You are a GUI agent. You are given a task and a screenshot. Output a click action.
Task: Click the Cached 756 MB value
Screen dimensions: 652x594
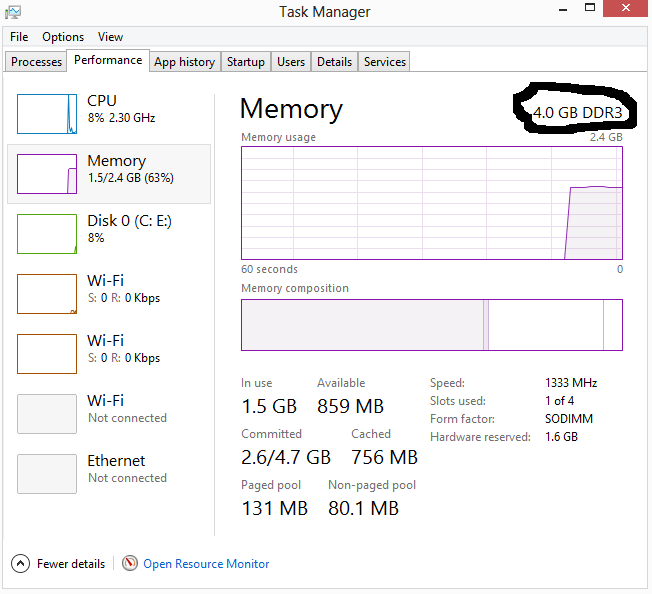point(384,457)
